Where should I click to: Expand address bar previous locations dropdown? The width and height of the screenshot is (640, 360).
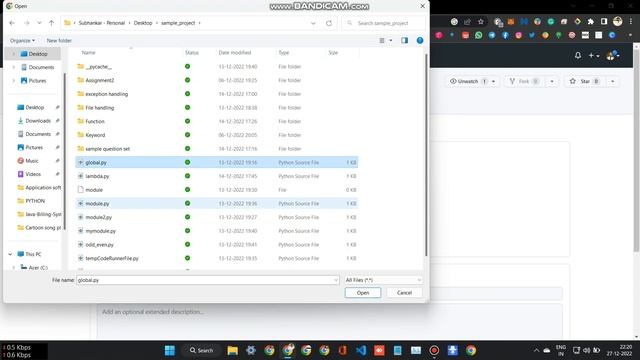point(313,23)
